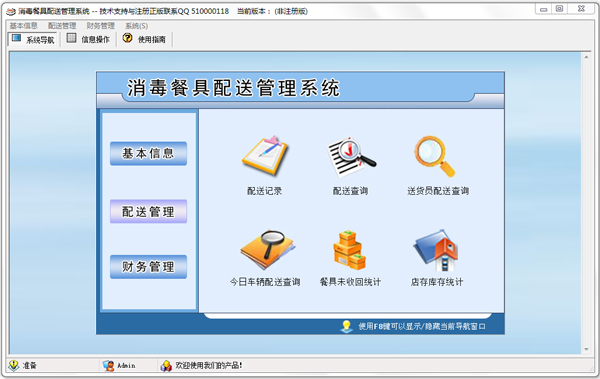Click the 使用指南 question mark icon
600x379 pixels.
(127, 38)
